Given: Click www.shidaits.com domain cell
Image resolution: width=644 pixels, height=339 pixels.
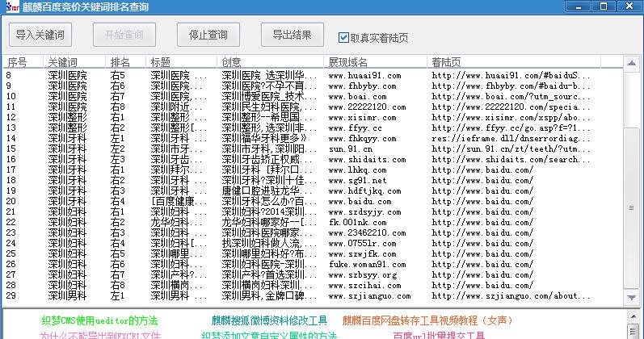Looking at the screenshot, I should click(x=367, y=160).
